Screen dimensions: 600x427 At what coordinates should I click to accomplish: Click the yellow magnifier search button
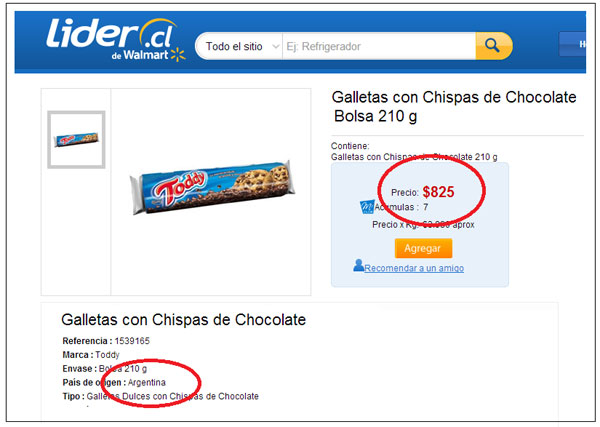(x=494, y=46)
